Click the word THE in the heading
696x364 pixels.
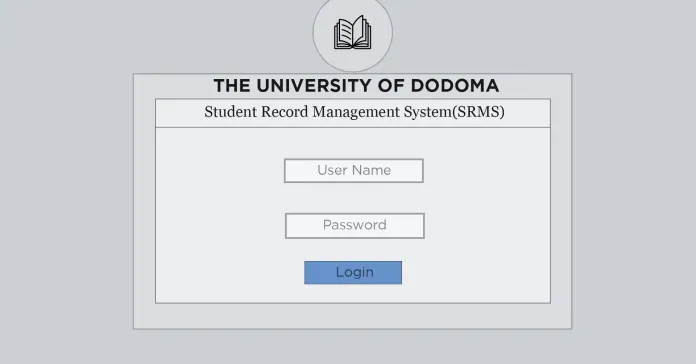232,86
